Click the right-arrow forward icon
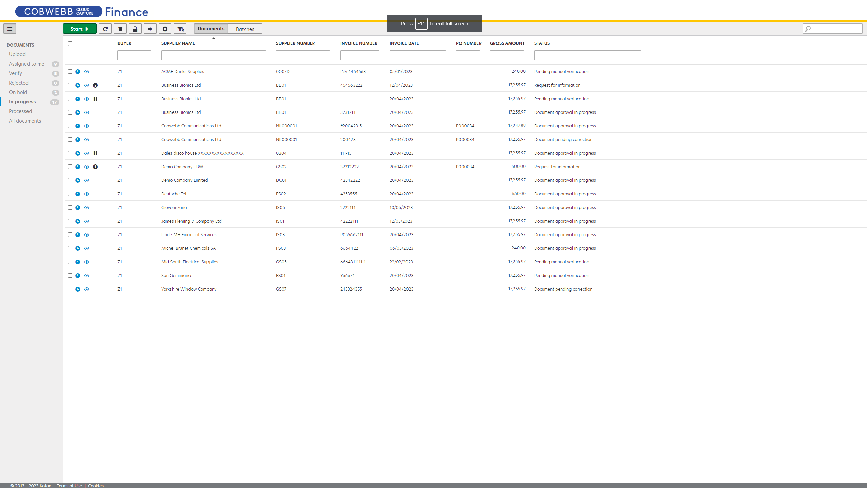 [x=150, y=29]
